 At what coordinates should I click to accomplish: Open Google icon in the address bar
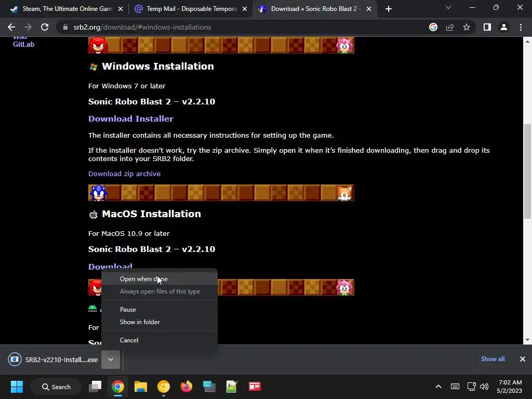pyautogui.click(x=433, y=27)
